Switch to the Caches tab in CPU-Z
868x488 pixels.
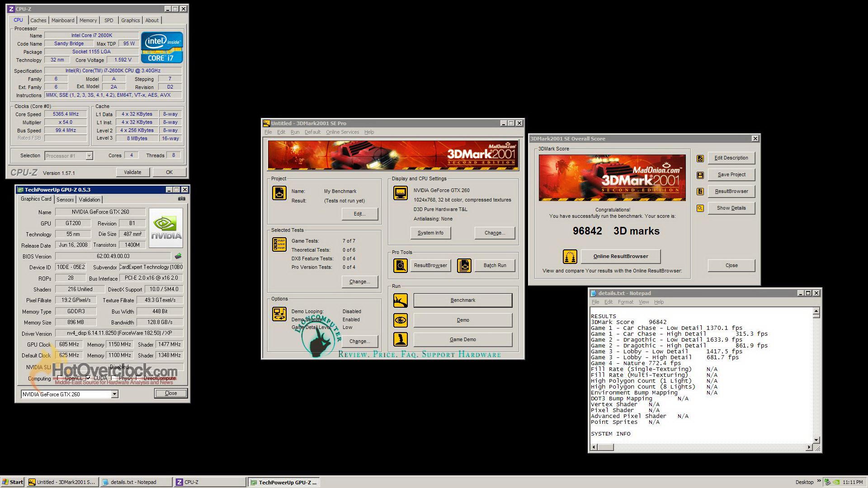click(x=38, y=20)
